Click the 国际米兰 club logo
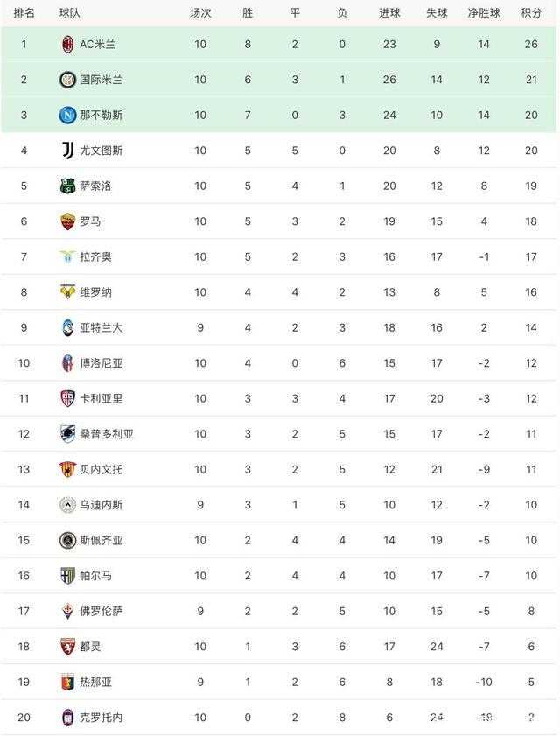Screen dimensions: 560x736 67,80
